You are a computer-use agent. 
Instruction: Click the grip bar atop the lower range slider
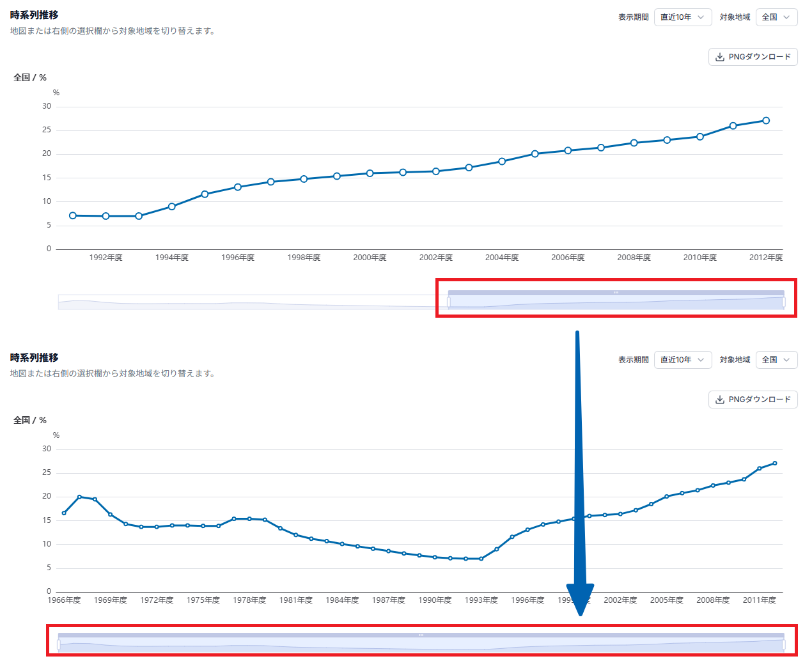pos(421,635)
